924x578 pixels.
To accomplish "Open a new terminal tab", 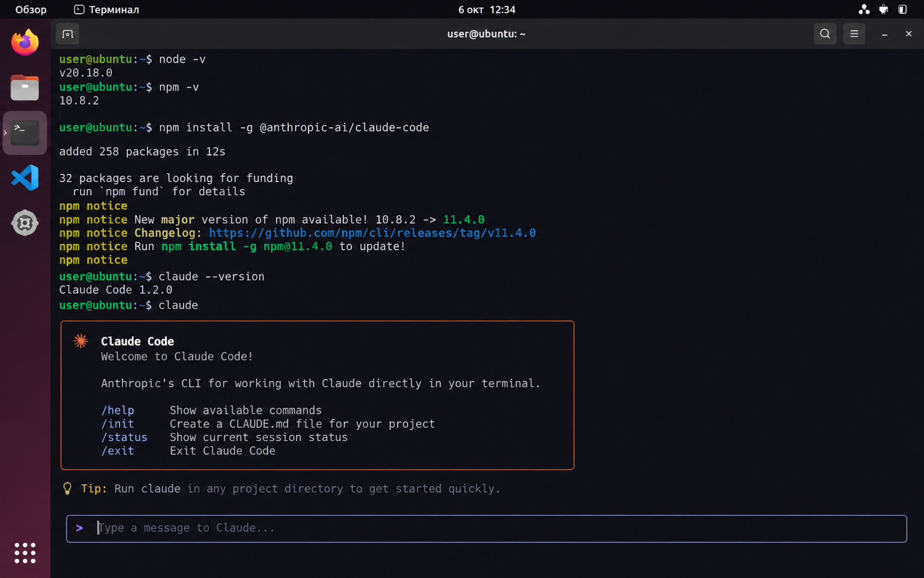I will click(68, 34).
